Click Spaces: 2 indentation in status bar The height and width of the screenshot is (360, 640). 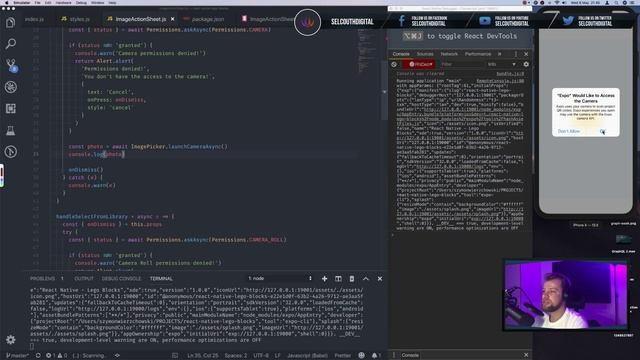(236, 356)
